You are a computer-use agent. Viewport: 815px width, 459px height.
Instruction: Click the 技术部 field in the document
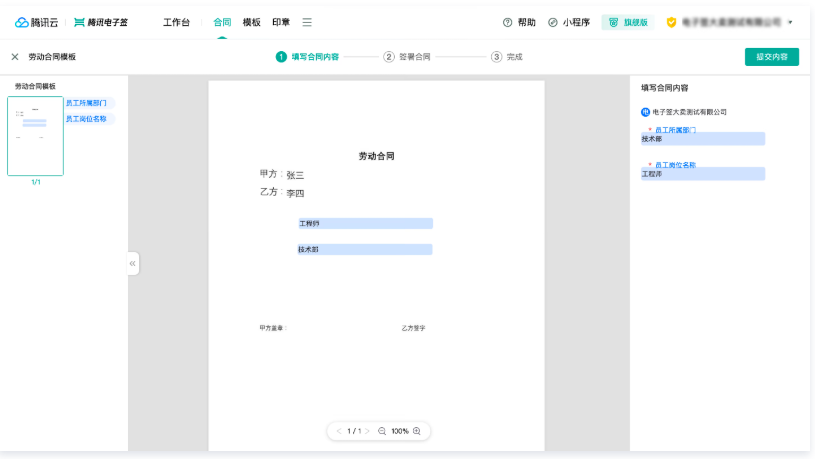[365, 250]
